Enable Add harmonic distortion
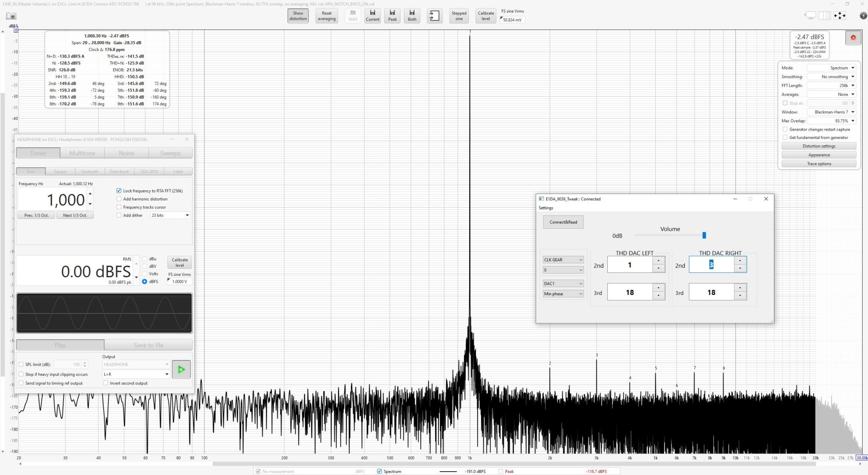The width and height of the screenshot is (868, 475). (119, 199)
